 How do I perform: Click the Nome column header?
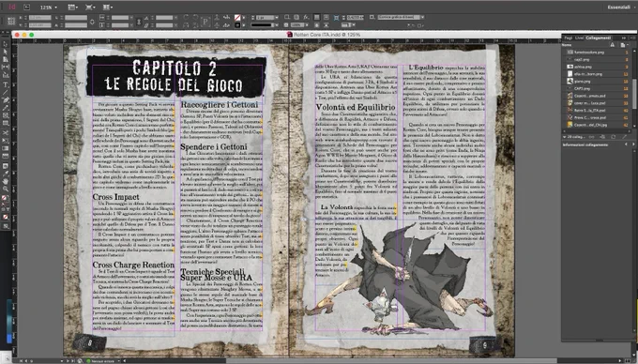tap(568, 45)
